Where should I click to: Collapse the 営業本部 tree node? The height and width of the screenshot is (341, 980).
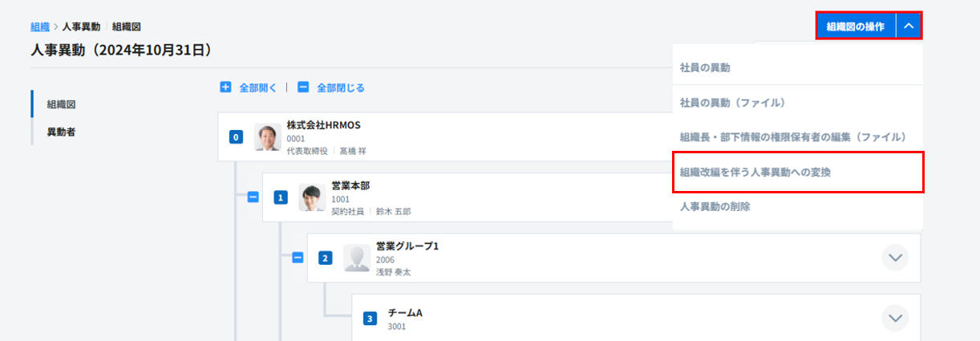pos(253,197)
